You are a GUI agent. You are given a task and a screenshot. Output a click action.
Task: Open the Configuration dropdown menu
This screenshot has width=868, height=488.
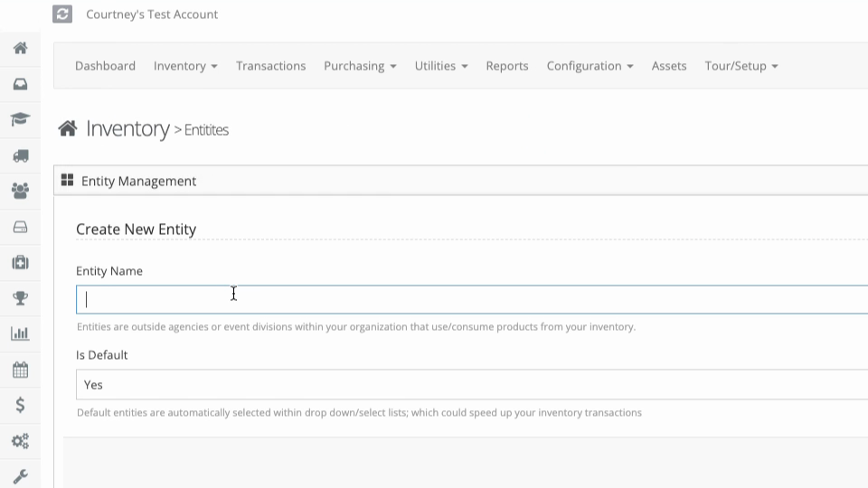(590, 66)
